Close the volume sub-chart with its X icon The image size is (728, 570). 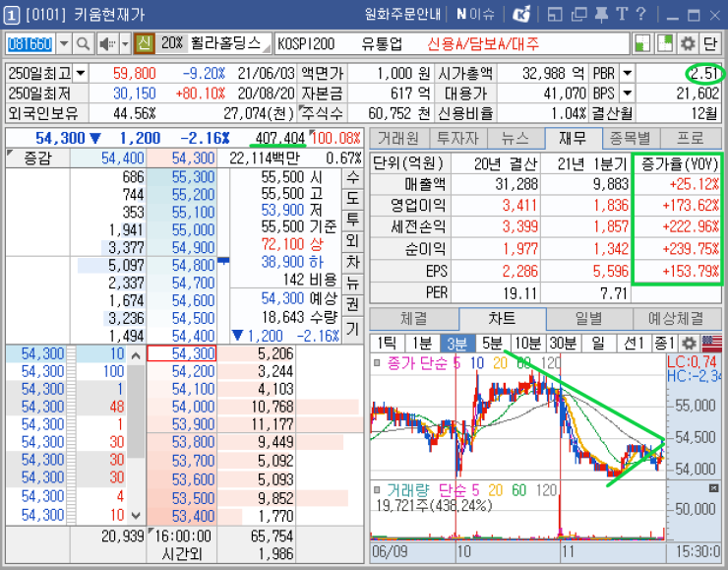coord(713,488)
